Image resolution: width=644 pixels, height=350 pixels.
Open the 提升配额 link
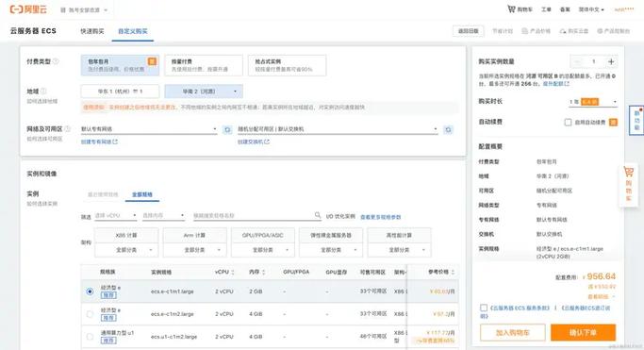tap(556, 83)
